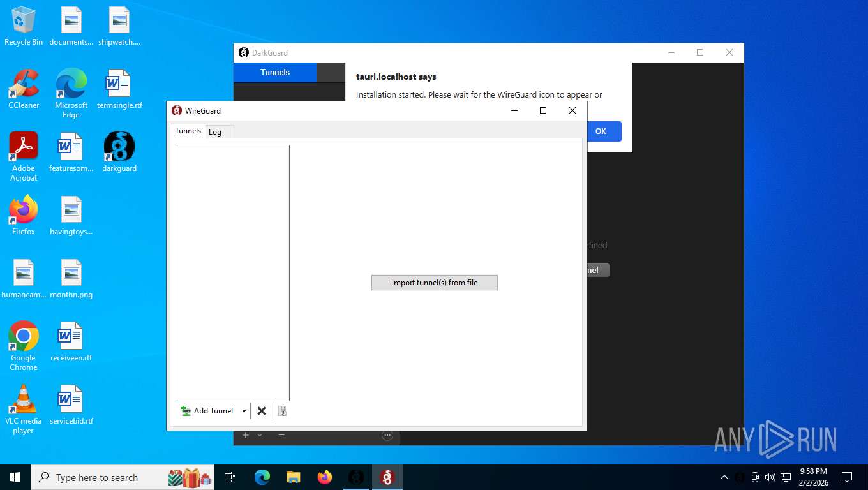Select the humancam... image file on desktop
The height and width of the screenshot is (490, 868).
(x=24, y=278)
